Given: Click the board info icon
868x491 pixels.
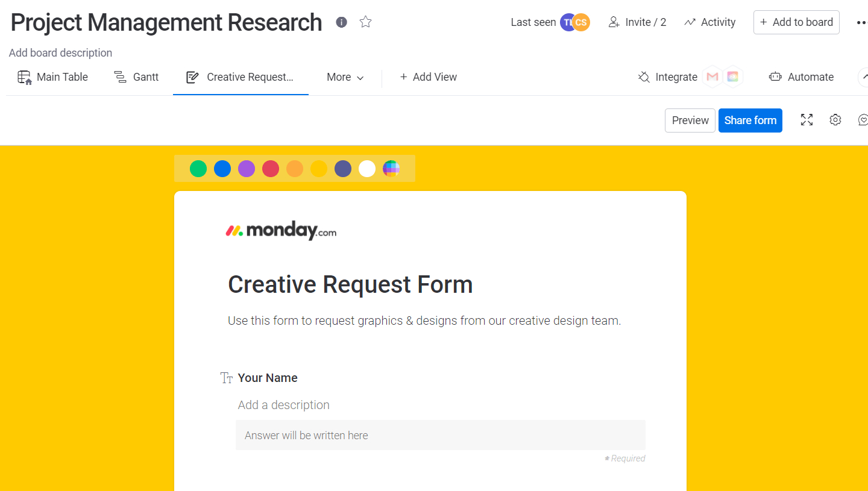Looking at the screenshot, I should coord(342,22).
